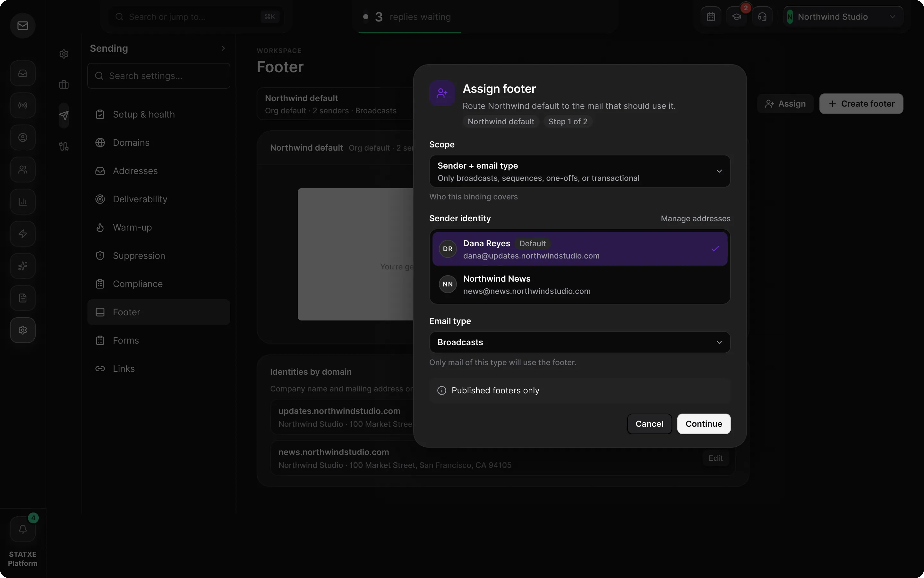Open Forms settings
This screenshot has height=578, width=924.
(158, 341)
